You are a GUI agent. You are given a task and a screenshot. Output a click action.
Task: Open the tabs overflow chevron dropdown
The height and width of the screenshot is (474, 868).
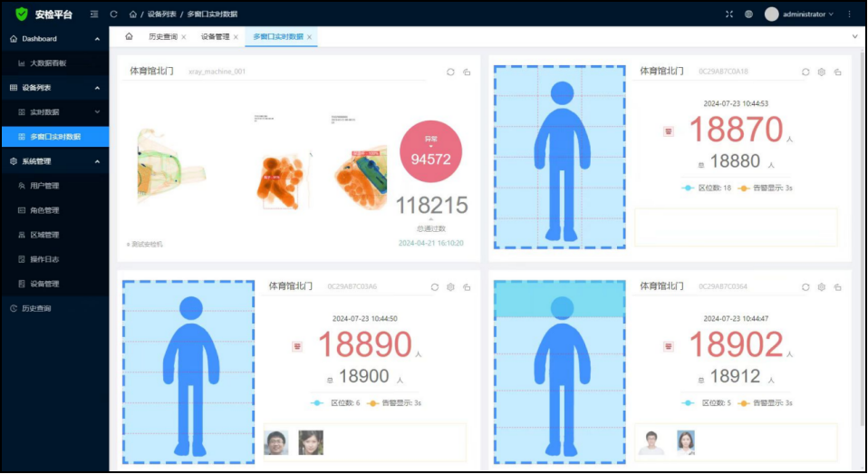pyautogui.click(x=854, y=36)
